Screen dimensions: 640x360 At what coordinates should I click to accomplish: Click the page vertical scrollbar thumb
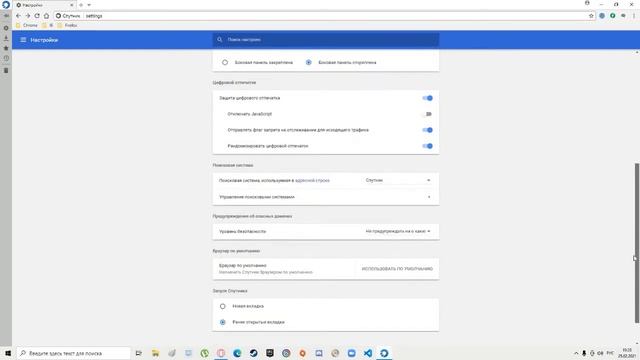pos(637,243)
